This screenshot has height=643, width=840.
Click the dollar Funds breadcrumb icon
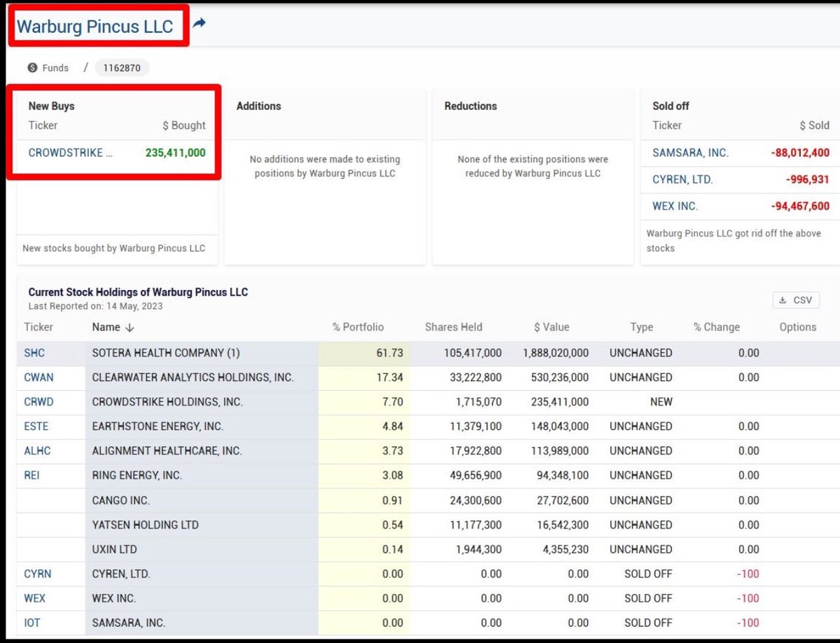[x=32, y=68]
